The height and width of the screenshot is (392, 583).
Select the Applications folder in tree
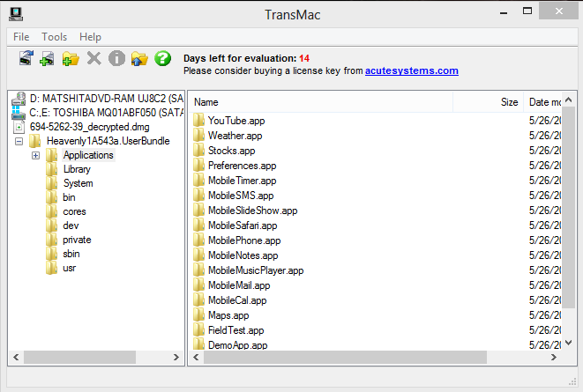click(x=88, y=155)
